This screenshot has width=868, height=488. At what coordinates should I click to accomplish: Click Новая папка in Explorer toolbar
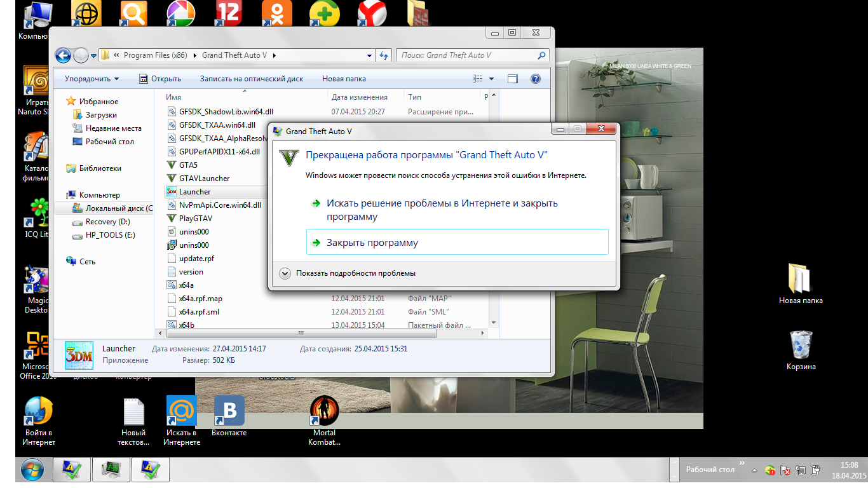(344, 79)
